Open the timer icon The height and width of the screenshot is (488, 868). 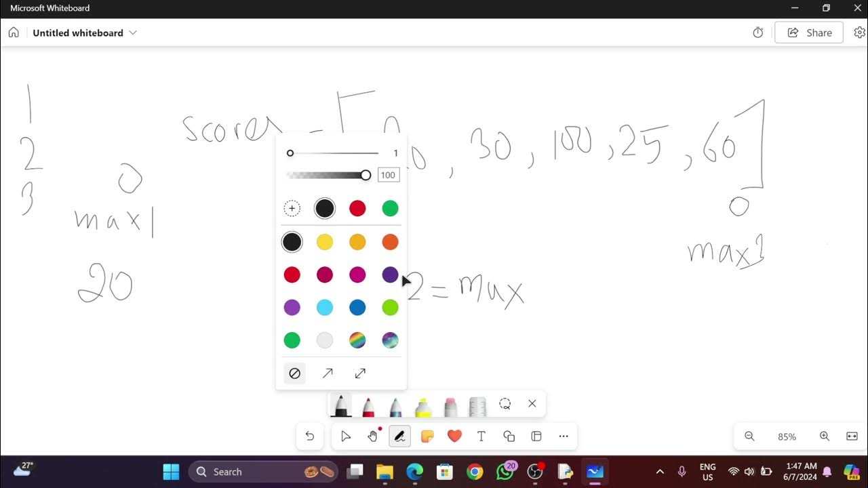pyautogui.click(x=758, y=33)
